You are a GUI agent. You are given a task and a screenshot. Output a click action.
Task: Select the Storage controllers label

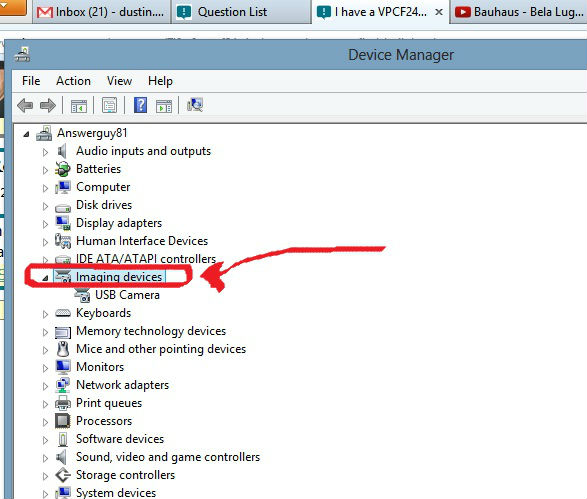[x=125, y=475]
